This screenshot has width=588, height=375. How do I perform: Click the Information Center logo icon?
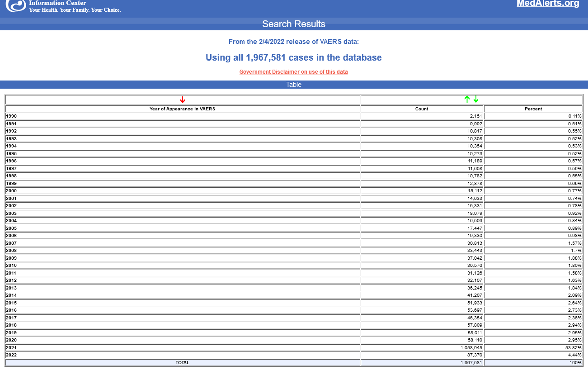pos(16,5)
